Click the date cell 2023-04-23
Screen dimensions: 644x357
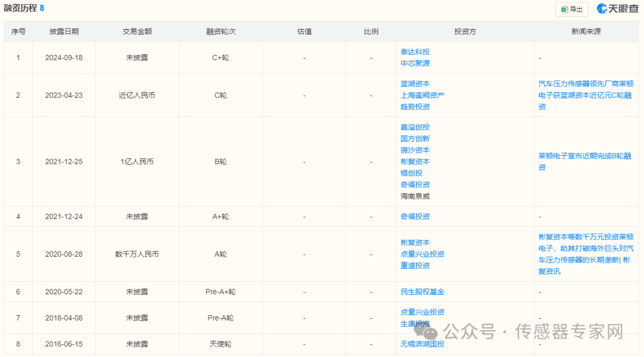64,96
